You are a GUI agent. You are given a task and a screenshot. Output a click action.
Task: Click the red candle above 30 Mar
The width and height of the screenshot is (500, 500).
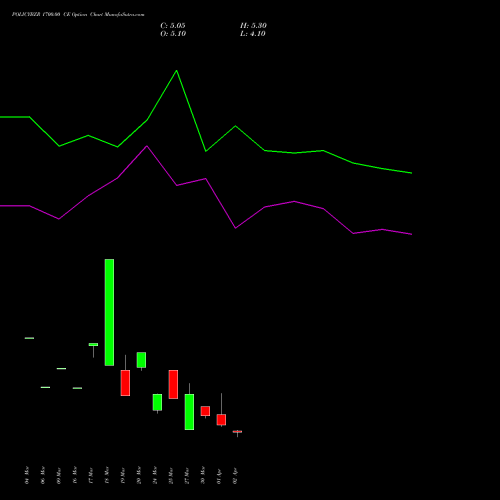click(205, 411)
